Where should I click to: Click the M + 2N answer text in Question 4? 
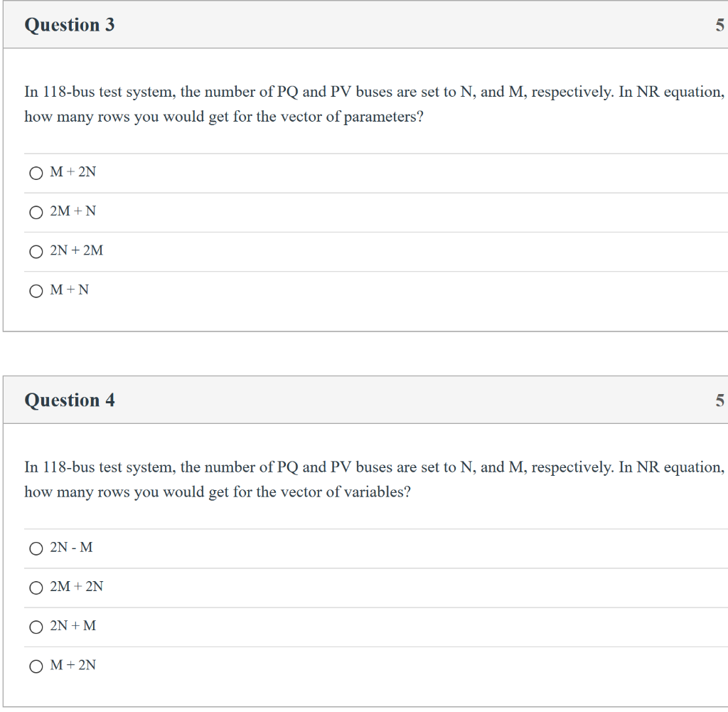pyautogui.click(x=73, y=665)
